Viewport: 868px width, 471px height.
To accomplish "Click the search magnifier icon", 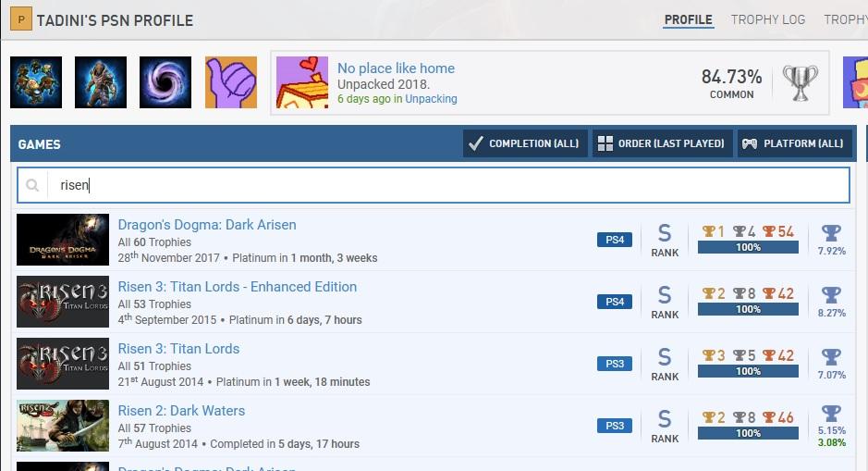I will coord(32,185).
